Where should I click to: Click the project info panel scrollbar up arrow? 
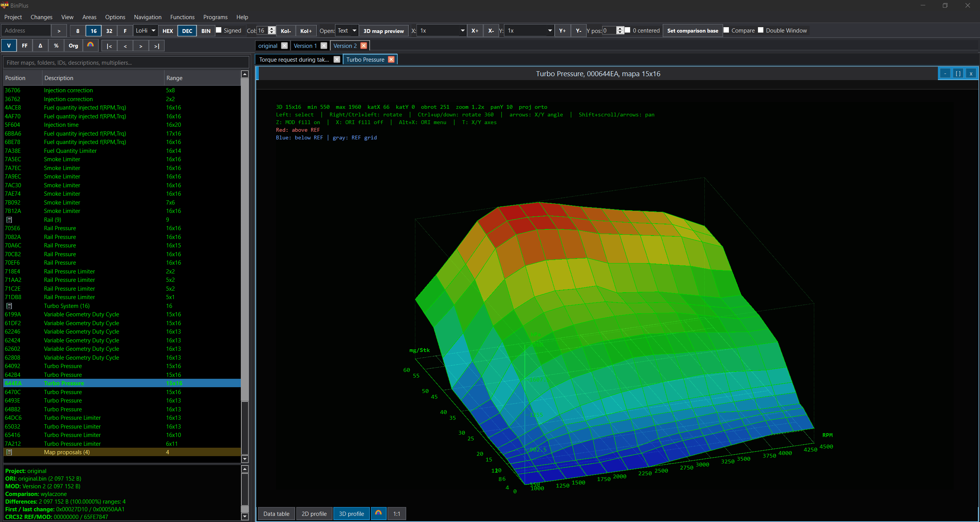tap(245, 469)
